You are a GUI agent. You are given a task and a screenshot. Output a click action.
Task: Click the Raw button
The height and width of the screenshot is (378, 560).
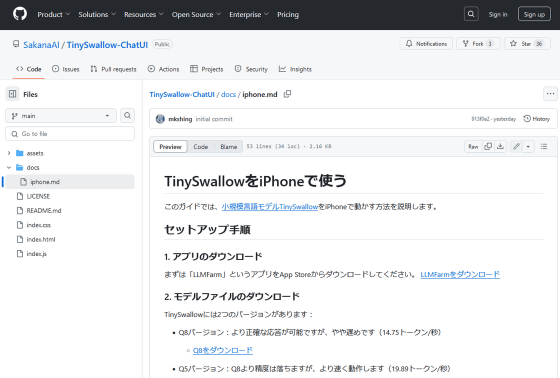point(473,146)
